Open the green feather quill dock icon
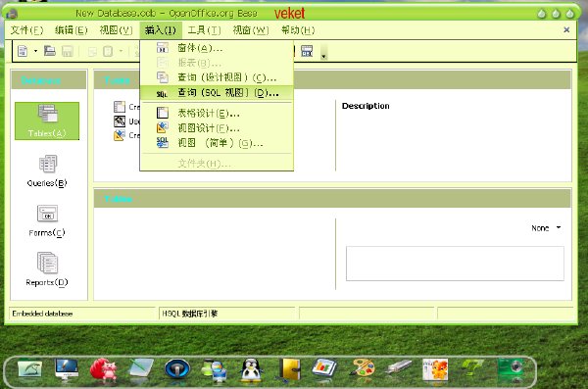Screen dimensions: 588x389 point(29,369)
